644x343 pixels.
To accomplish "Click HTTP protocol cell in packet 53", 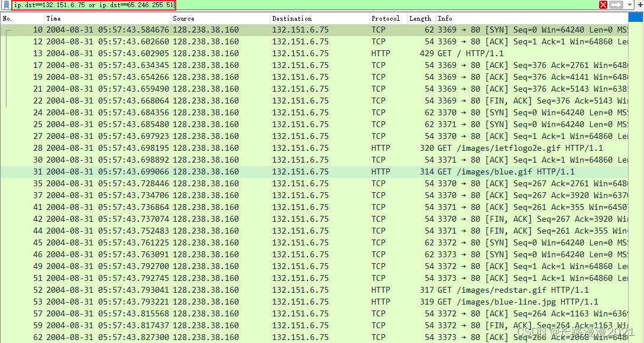I will click(x=381, y=302).
